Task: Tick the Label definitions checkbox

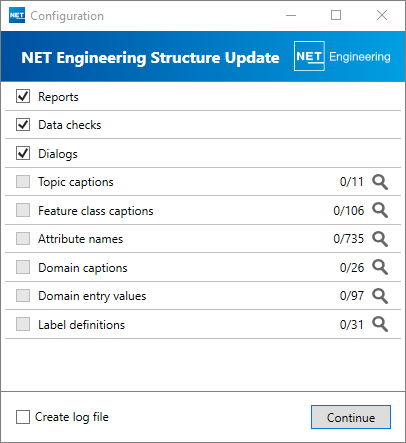Action: tap(23, 324)
